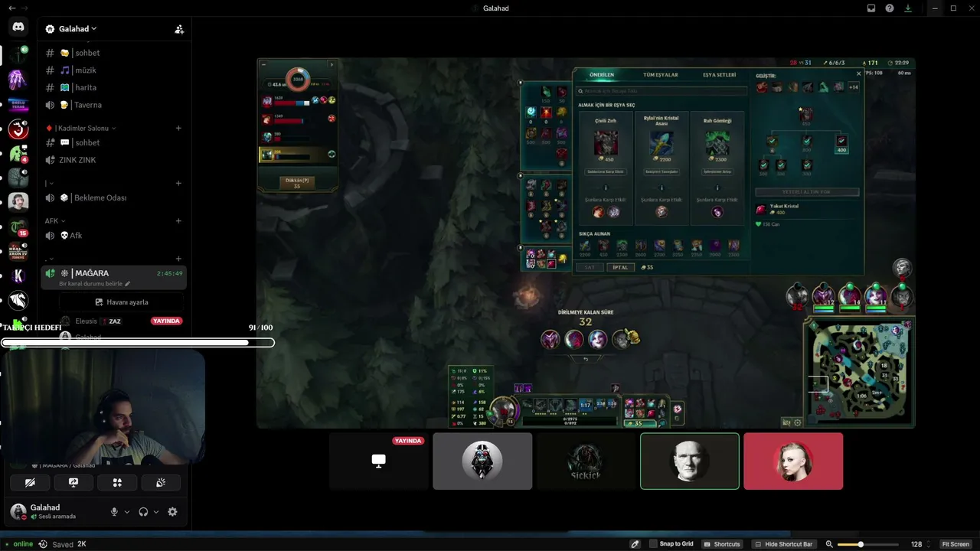Image resolution: width=980 pixels, height=551 pixels.
Task: Expand microphone input options arrow
Action: pyautogui.click(x=127, y=512)
